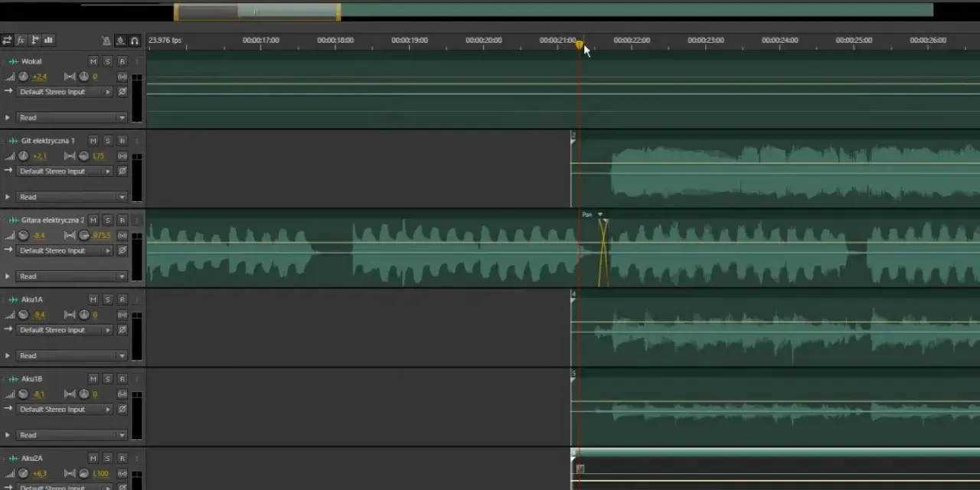
Task: Mute the Git elektryczna 1 track
Action: tap(93, 141)
